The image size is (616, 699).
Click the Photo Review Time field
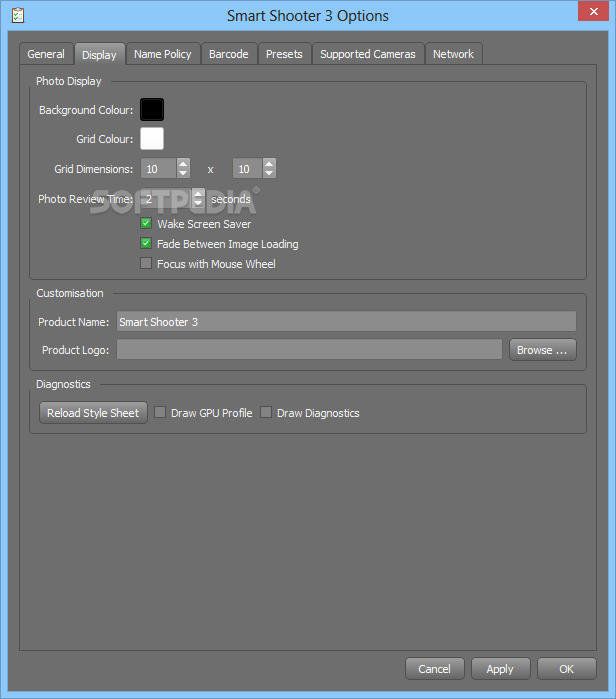pyautogui.click(x=167, y=199)
